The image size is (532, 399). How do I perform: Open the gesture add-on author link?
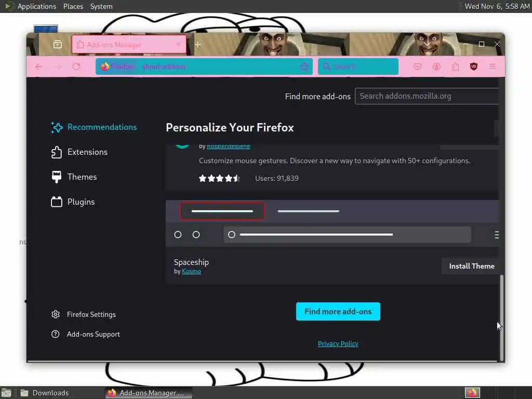tap(229, 146)
